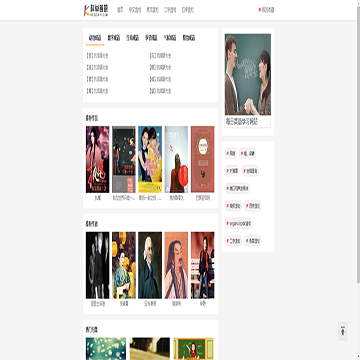Click the colorful K site logo

[96, 10]
